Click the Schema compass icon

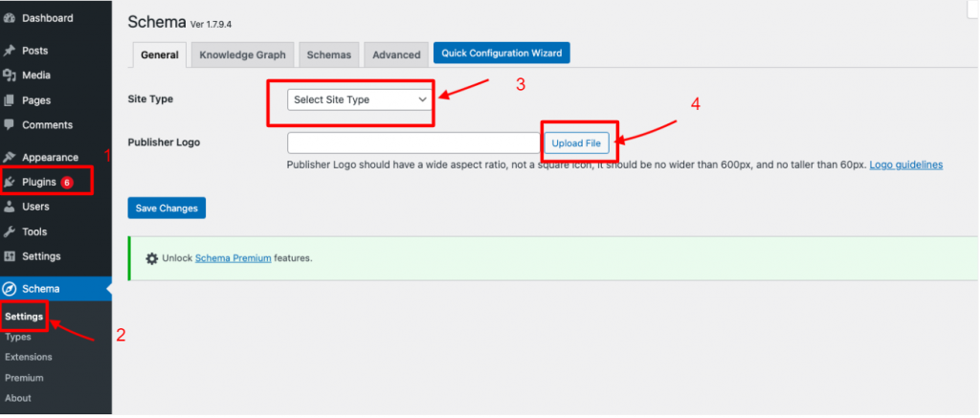point(9,289)
